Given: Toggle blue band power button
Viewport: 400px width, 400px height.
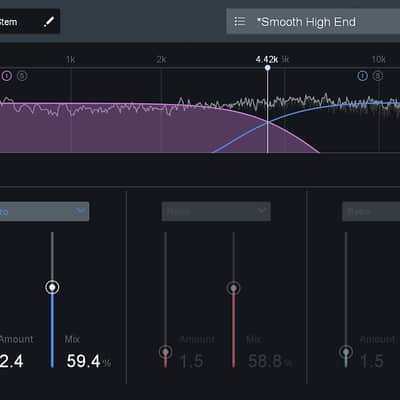Looking at the screenshot, I should [362, 76].
